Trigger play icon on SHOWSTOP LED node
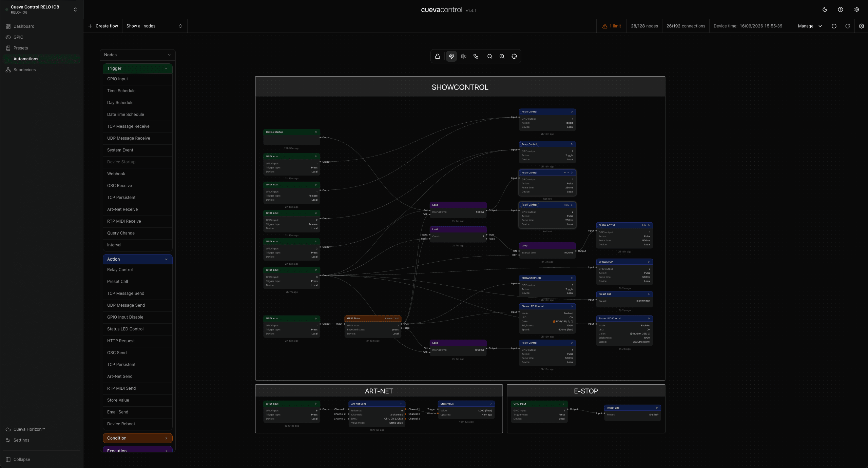 click(x=572, y=278)
